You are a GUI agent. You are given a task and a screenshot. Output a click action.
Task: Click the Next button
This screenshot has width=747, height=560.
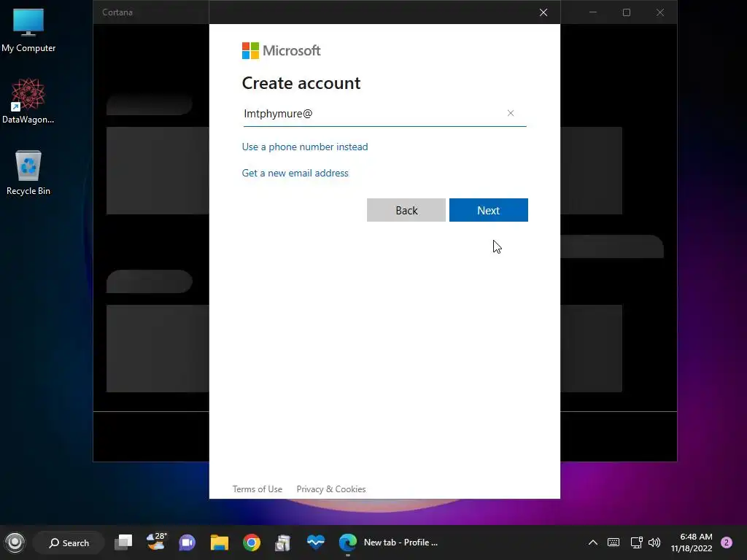coord(488,210)
